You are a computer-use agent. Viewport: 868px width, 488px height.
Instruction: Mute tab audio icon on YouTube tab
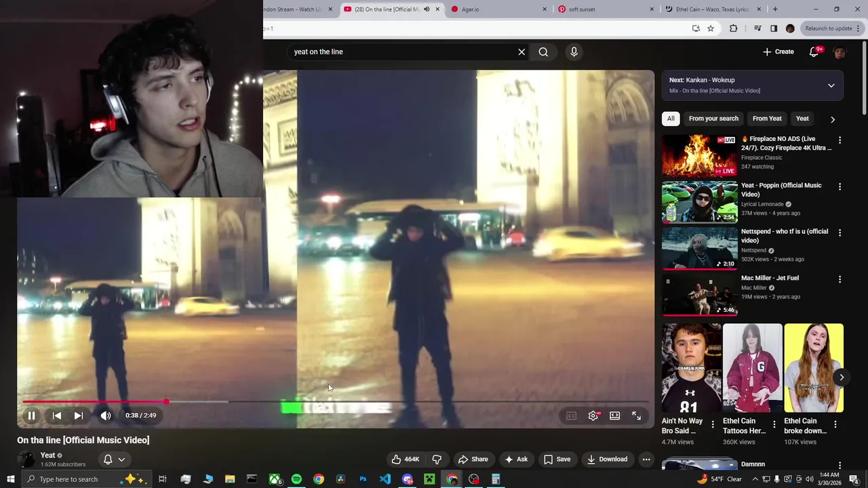point(427,9)
